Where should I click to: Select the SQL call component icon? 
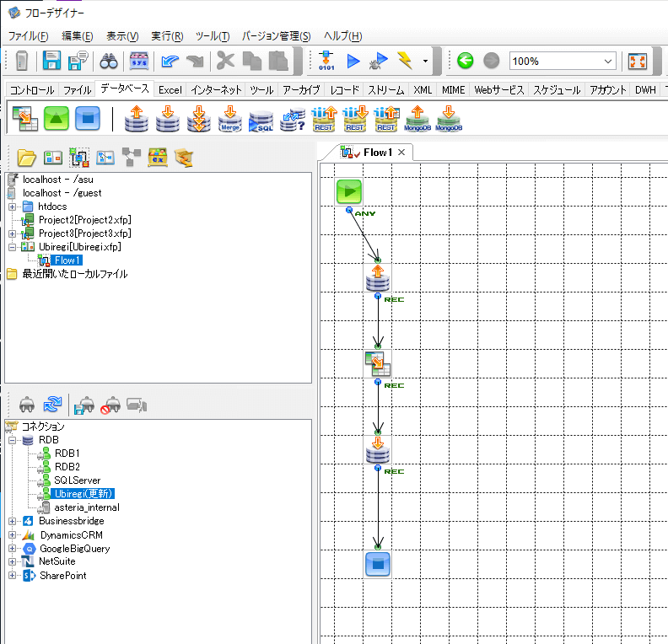[261, 119]
